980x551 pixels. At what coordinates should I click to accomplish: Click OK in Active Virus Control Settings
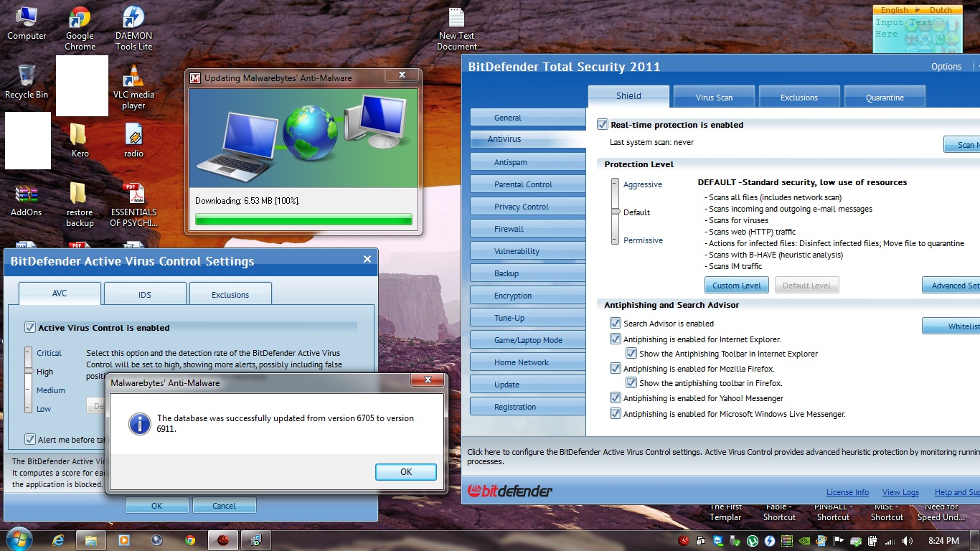pos(157,506)
